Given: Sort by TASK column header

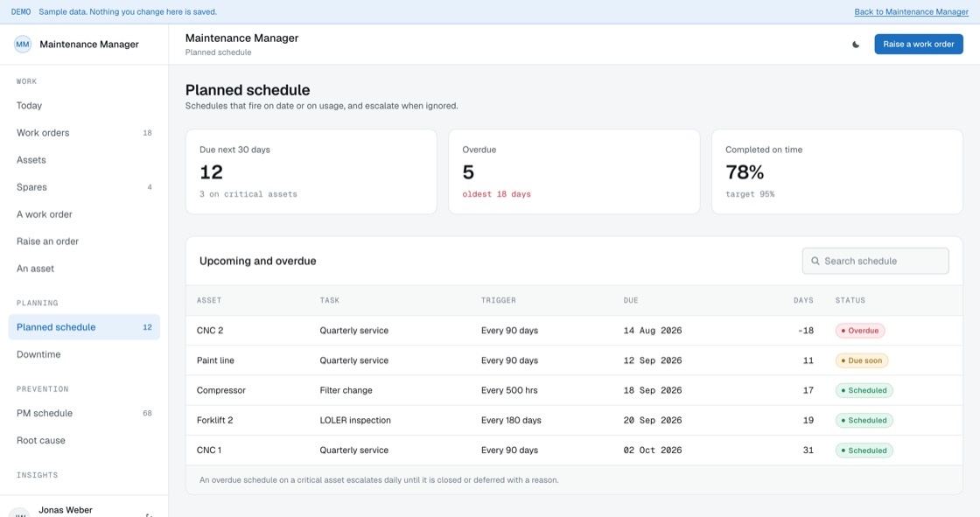Looking at the screenshot, I should pyautogui.click(x=329, y=301).
